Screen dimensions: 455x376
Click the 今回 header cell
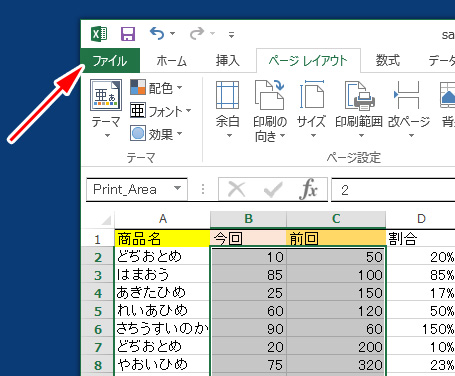tap(248, 239)
